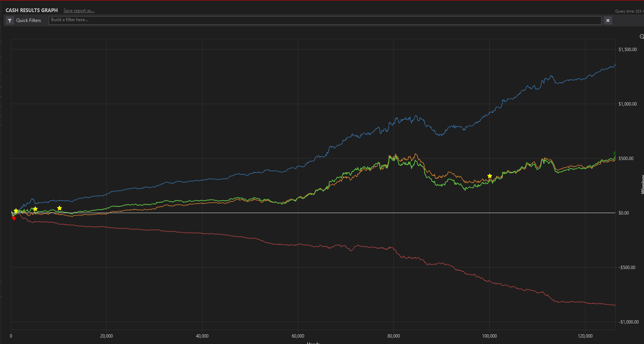Screen dimensions: 644x344
Task: Click the '40,000' hands axis label
Action: click(202, 336)
